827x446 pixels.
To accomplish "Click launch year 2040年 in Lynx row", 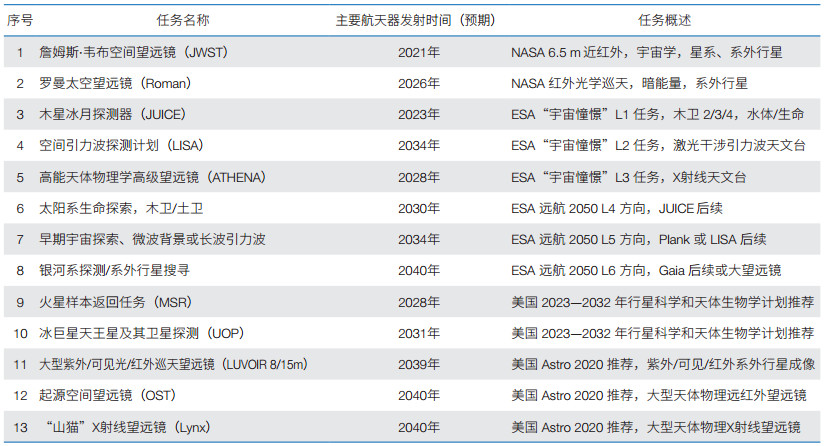I will pyautogui.click(x=419, y=427).
